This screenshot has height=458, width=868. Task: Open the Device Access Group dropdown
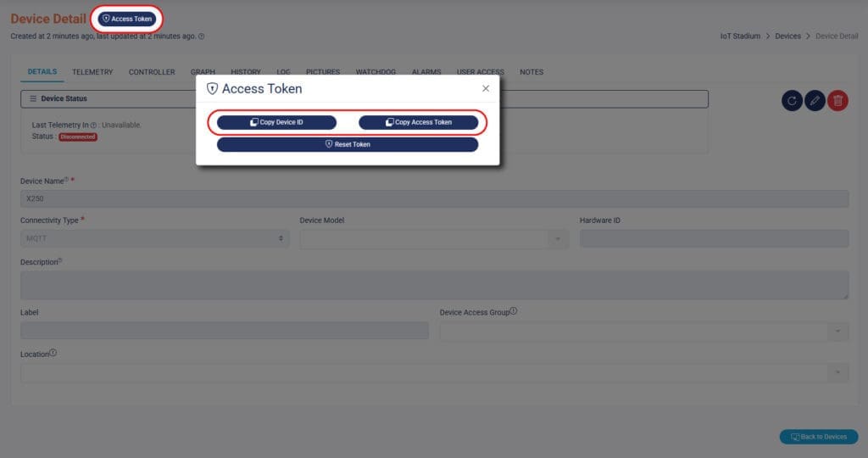click(643, 331)
